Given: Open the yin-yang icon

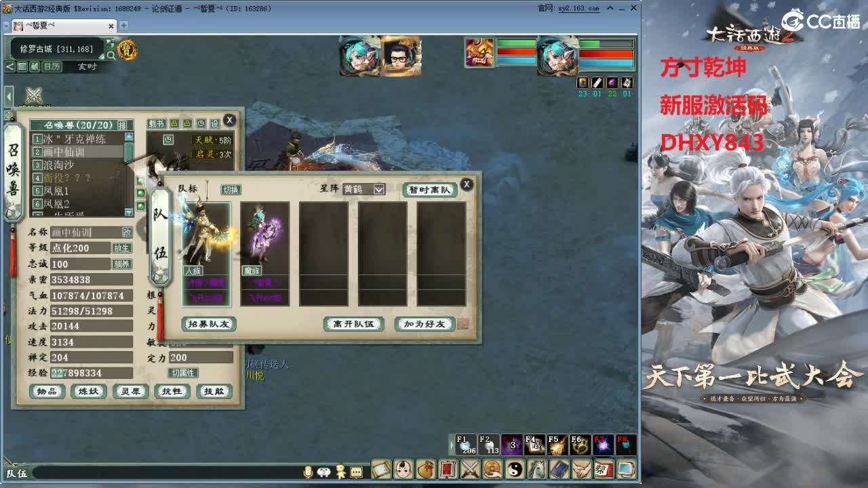Looking at the screenshot, I should 515,468.
